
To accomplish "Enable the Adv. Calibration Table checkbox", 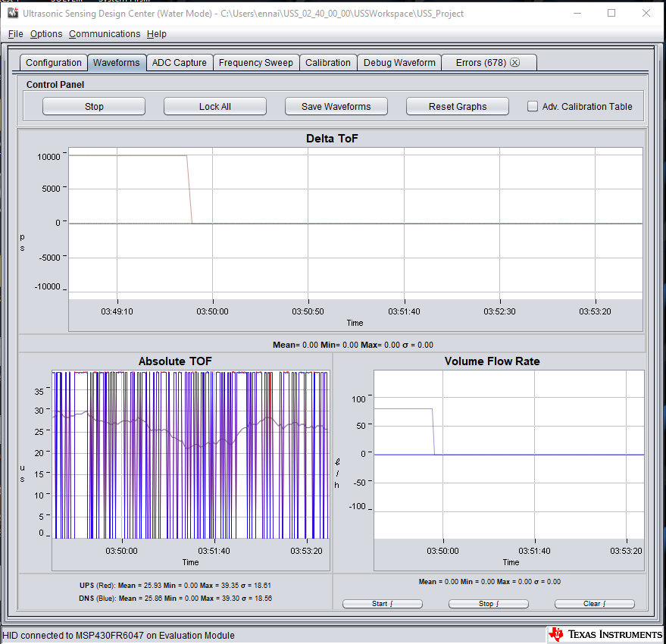I will (x=532, y=106).
